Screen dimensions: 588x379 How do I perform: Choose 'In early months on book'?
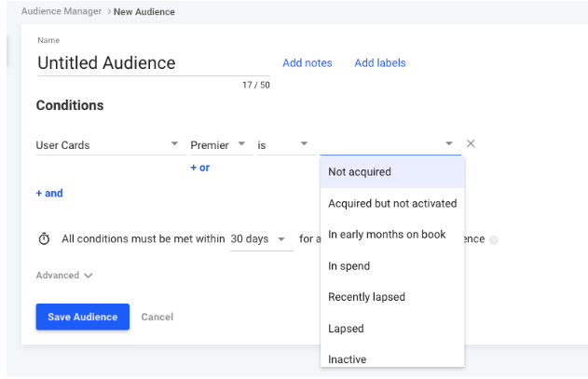392,235
